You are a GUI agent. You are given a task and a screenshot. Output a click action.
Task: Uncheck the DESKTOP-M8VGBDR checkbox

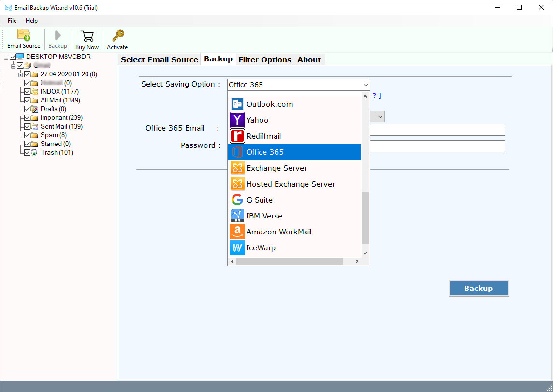(13, 57)
